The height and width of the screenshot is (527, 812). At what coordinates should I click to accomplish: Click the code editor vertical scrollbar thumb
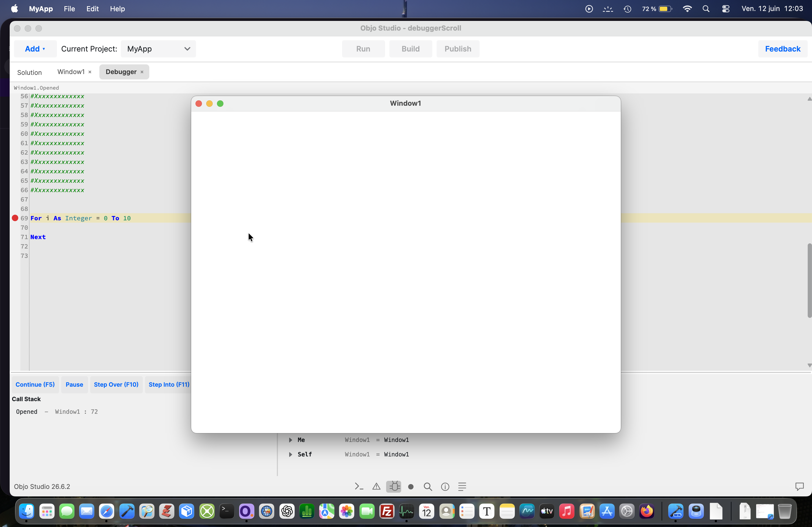click(x=810, y=281)
